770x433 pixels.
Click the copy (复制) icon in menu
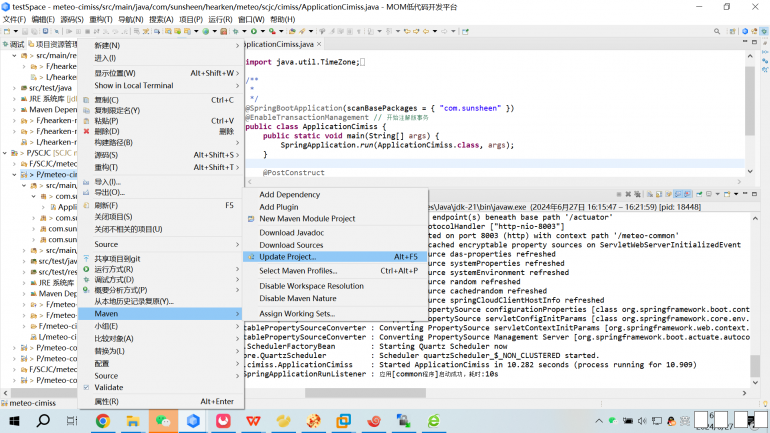tap(86, 100)
